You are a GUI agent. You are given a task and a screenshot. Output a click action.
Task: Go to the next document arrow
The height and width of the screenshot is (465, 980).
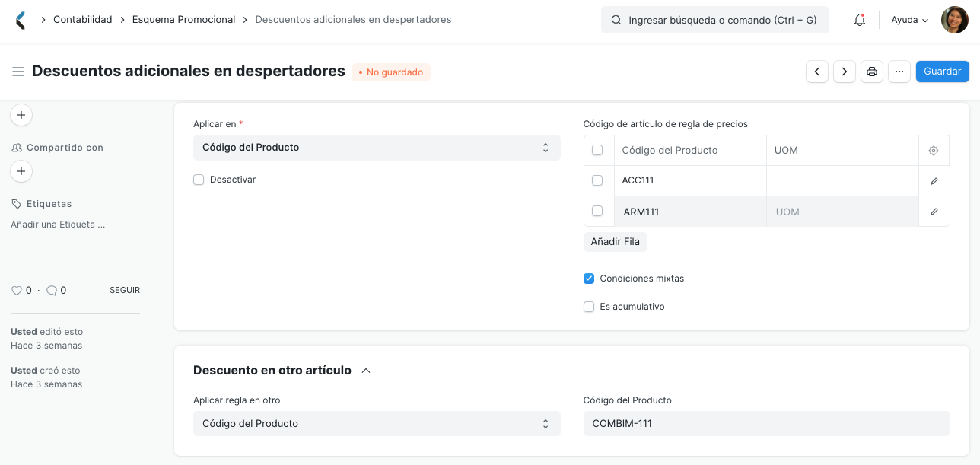click(845, 72)
